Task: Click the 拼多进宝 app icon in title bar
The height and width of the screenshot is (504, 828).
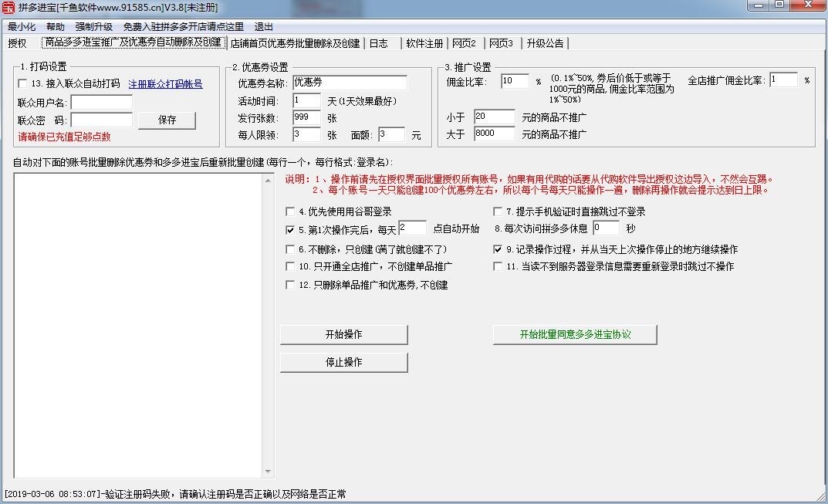Action: click(8, 8)
